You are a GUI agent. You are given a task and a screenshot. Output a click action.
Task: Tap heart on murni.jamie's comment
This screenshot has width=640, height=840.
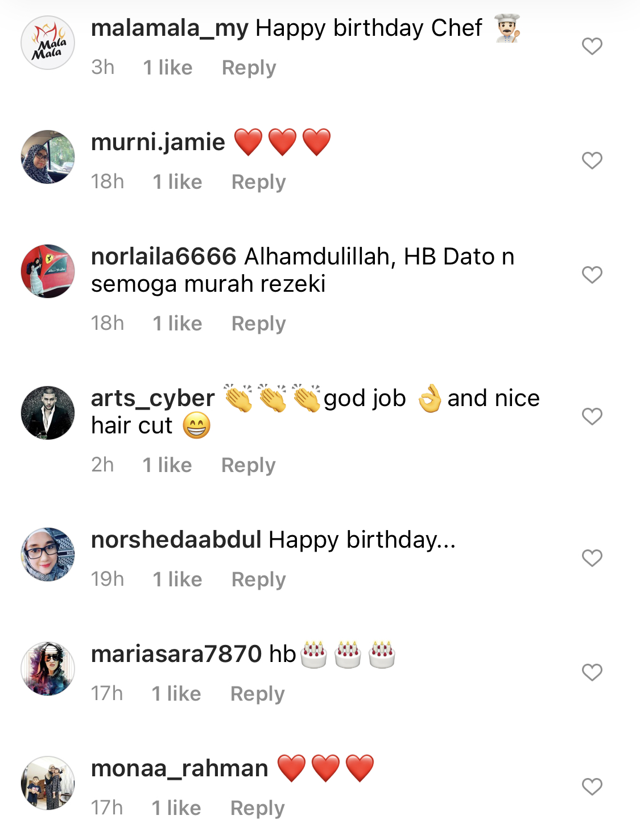pyautogui.click(x=592, y=160)
